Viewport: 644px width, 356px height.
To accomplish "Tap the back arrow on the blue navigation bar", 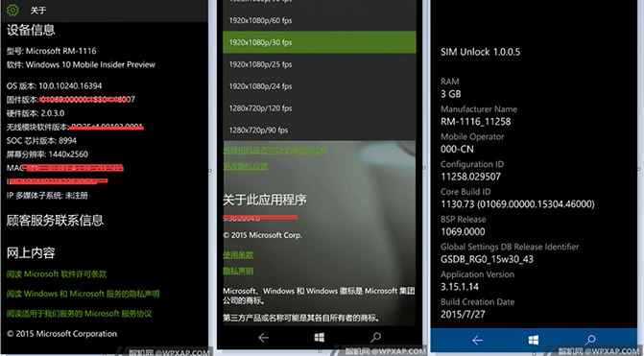I will [477, 340].
